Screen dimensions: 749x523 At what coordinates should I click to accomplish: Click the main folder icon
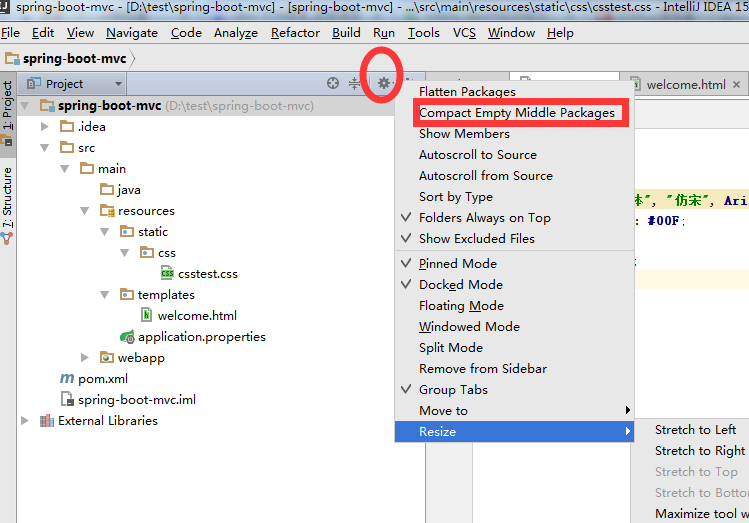click(87, 169)
